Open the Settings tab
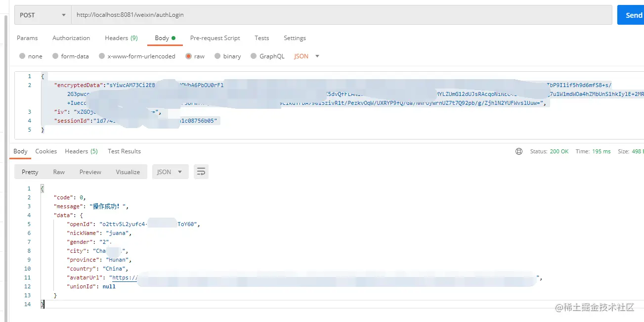Viewport: 644px width, 322px height. pyautogui.click(x=295, y=38)
